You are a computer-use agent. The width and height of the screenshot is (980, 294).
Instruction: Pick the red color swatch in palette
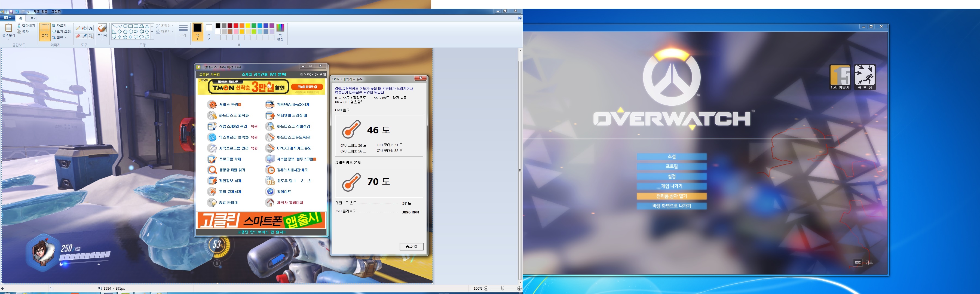(236, 26)
